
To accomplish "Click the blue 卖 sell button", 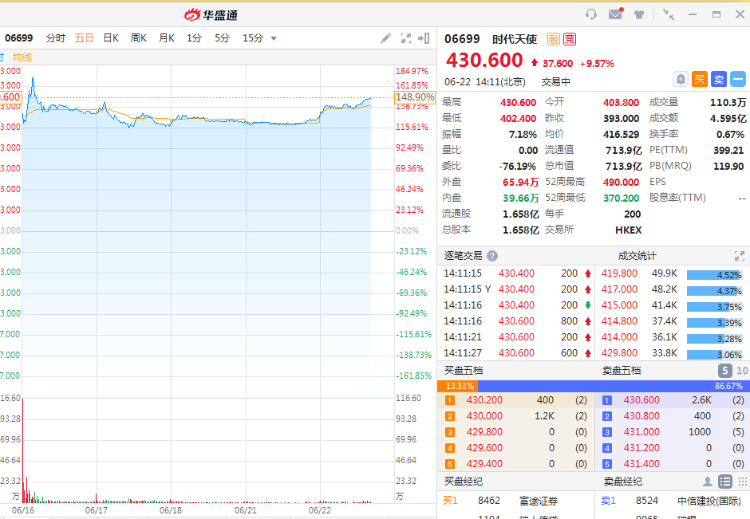I will 718,79.
